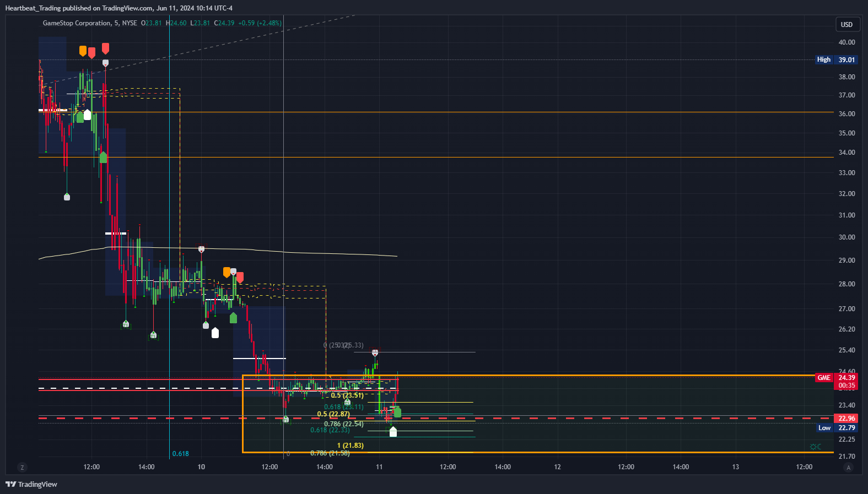Click the C24.39 close value in legend

click(x=224, y=23)
